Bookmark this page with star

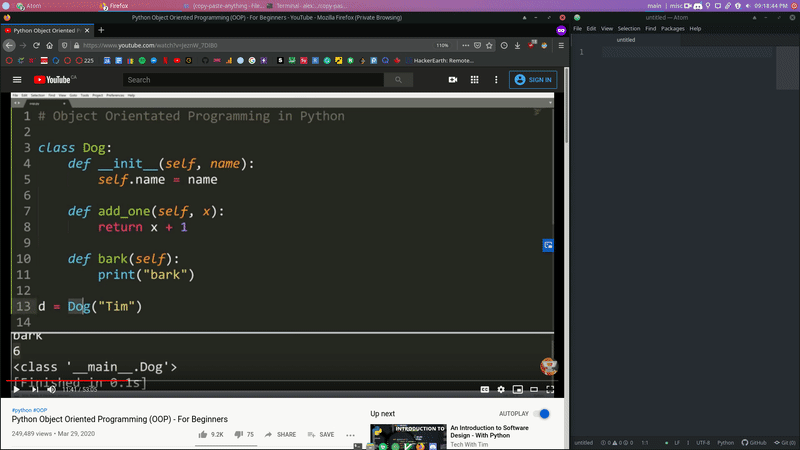(x=489, y=45)
